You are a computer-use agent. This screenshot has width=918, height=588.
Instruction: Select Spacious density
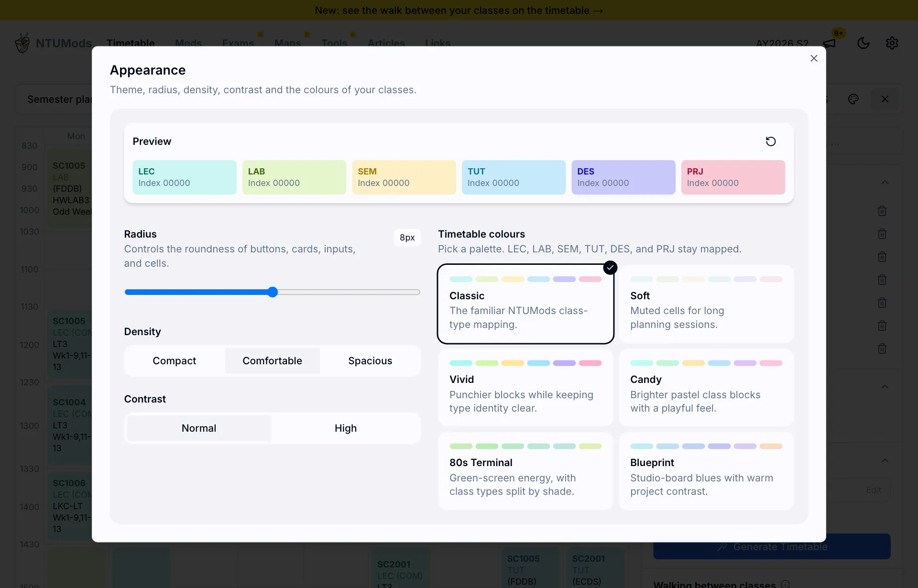point(370,361)
